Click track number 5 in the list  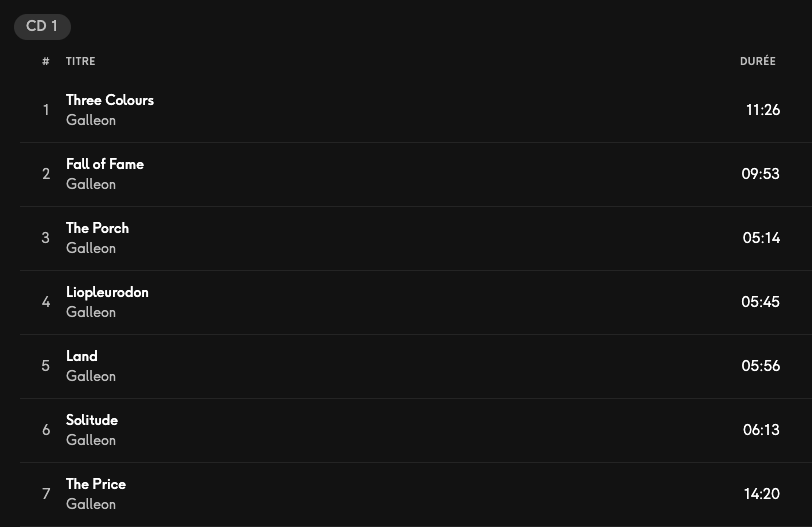(46, 366)
